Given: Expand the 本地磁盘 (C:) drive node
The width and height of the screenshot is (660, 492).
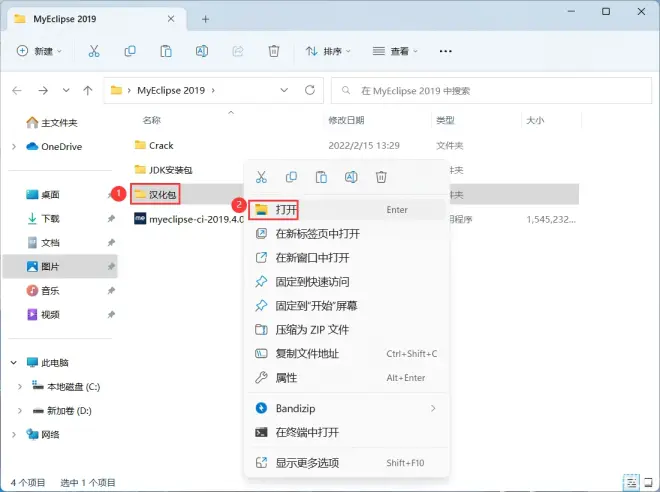Looking at the screenshot, I should pyautogui.click(x=20, y=386).
